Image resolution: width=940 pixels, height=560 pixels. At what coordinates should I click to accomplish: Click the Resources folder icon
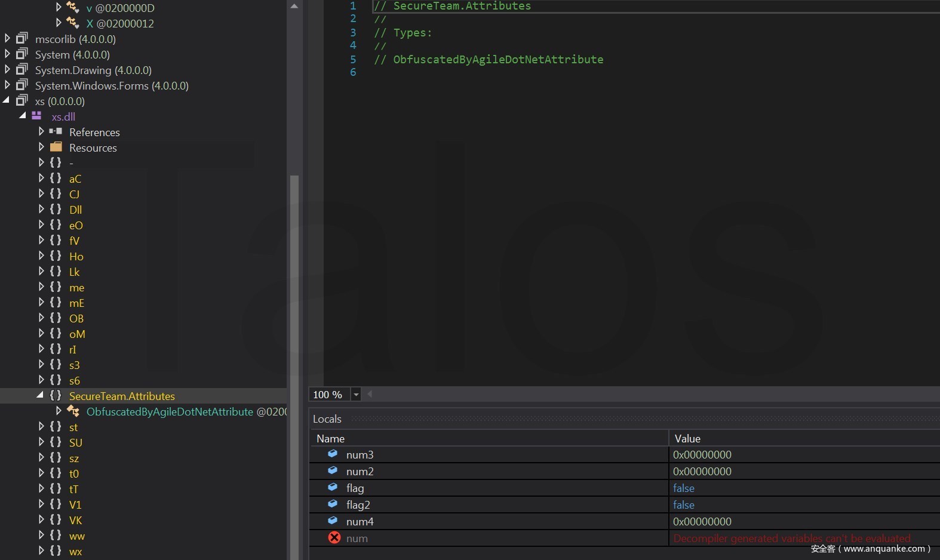[x=56, y=147]
